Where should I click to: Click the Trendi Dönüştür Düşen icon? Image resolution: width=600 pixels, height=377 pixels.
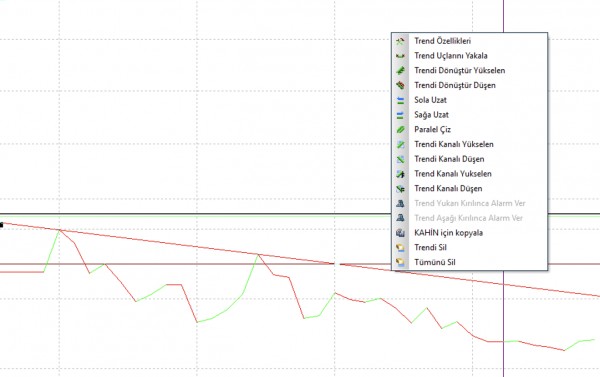coord(400,85)
